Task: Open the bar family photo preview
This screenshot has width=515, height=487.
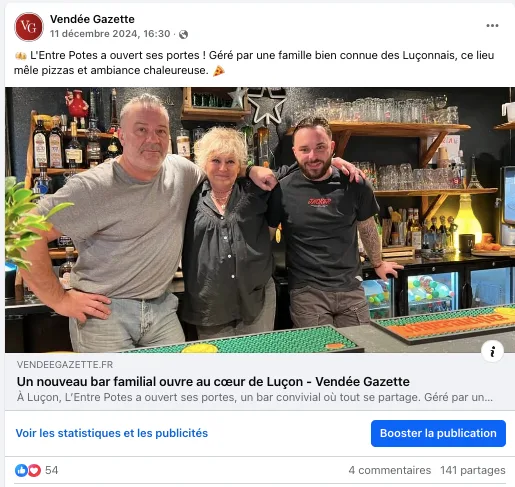Action: point(260,220)
